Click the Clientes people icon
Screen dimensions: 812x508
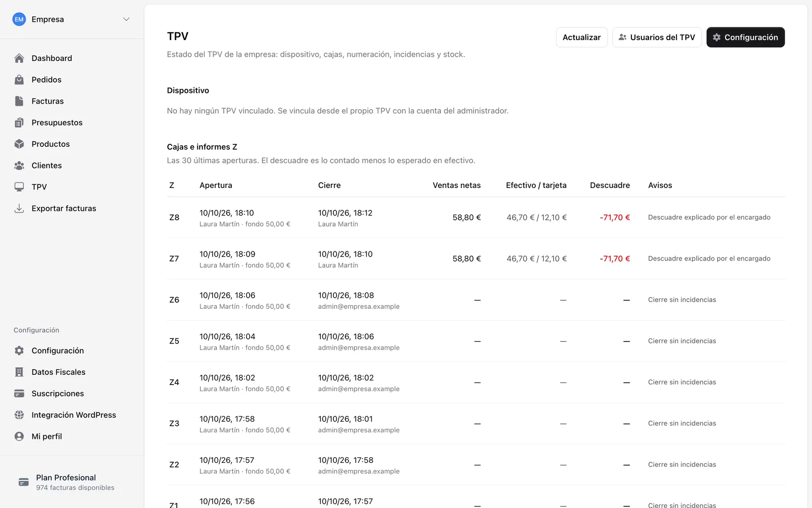(19, 166)
